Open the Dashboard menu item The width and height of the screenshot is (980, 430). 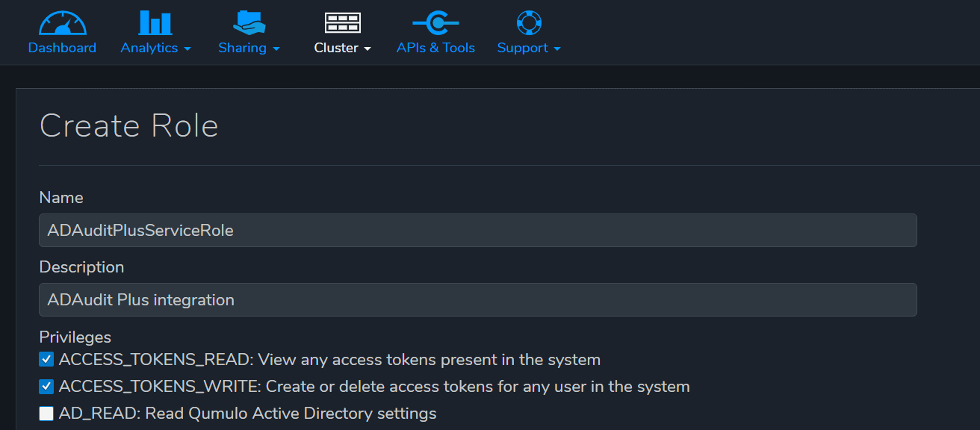click(x=62, y=48)
